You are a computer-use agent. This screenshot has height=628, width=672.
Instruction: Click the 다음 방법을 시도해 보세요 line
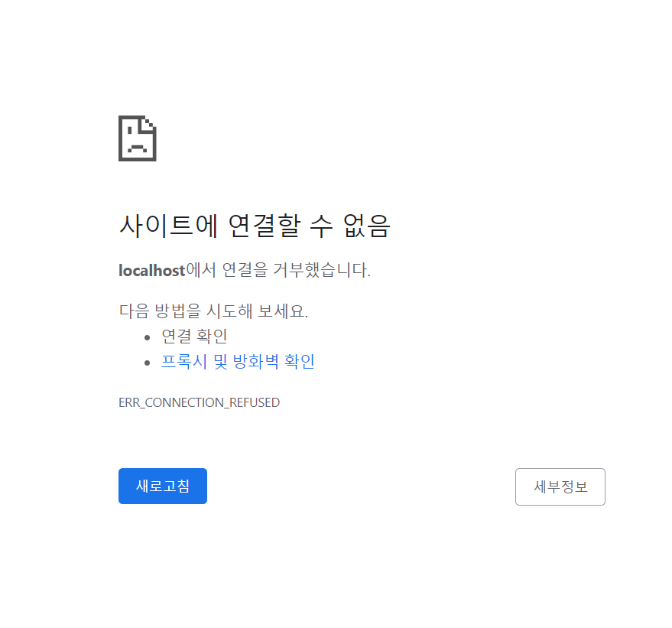coord(213,311)
